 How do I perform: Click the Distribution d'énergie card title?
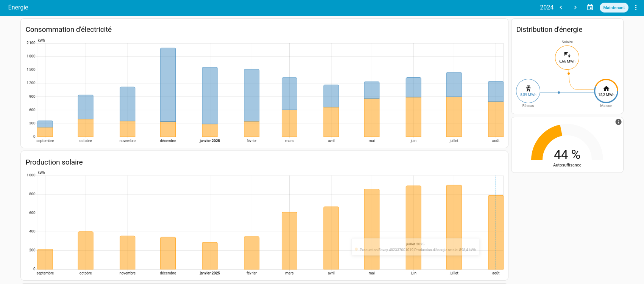pyautogui.click(x=549, y=30)
